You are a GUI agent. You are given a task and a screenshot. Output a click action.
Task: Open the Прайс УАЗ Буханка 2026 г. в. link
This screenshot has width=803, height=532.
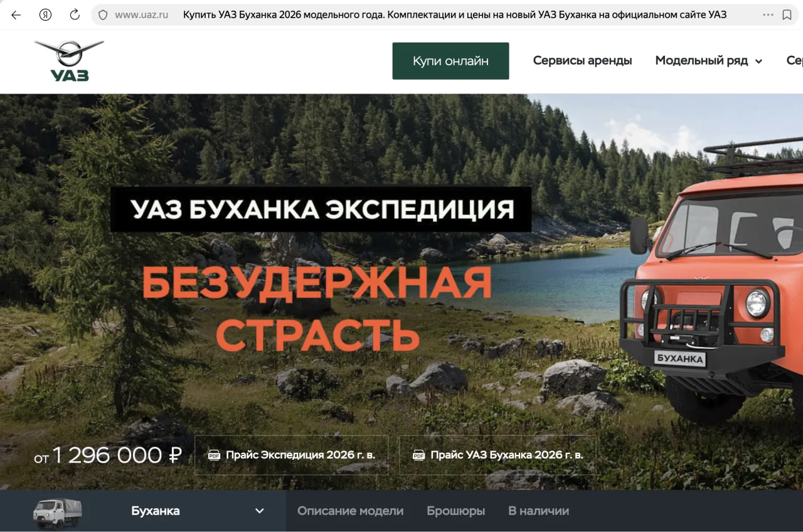(497, 455)
